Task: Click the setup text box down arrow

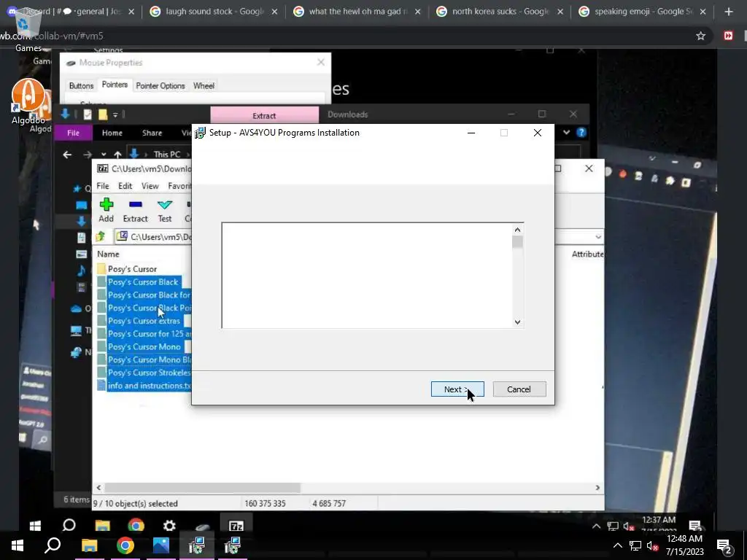Action: (517, 322)
